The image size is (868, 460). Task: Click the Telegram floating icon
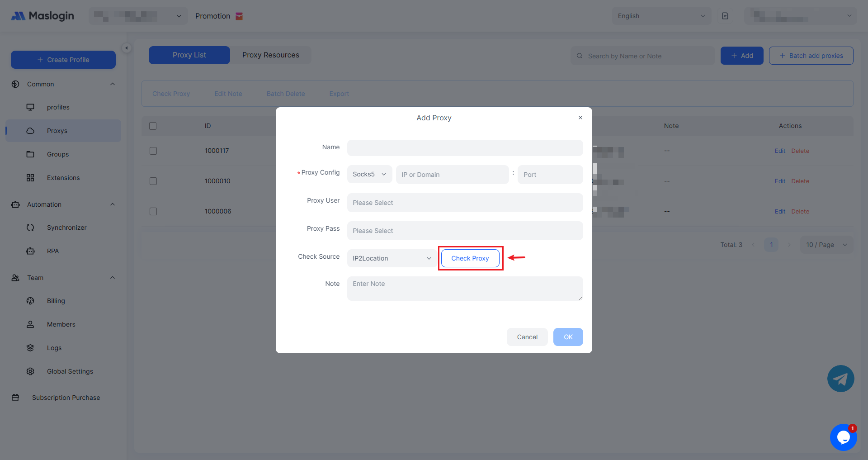pyautogui.click(x=840, y=379)
